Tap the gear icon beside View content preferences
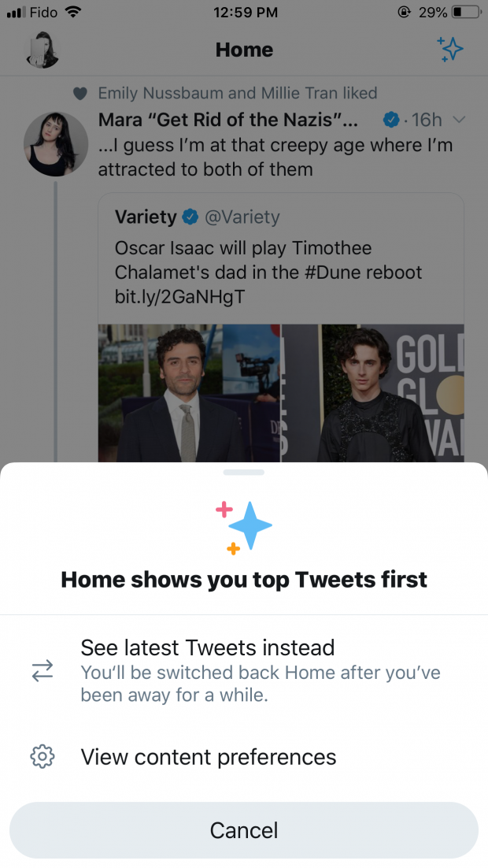Image resolution: width=488 pixels, height=868 pixels. (x=44, y=756)
